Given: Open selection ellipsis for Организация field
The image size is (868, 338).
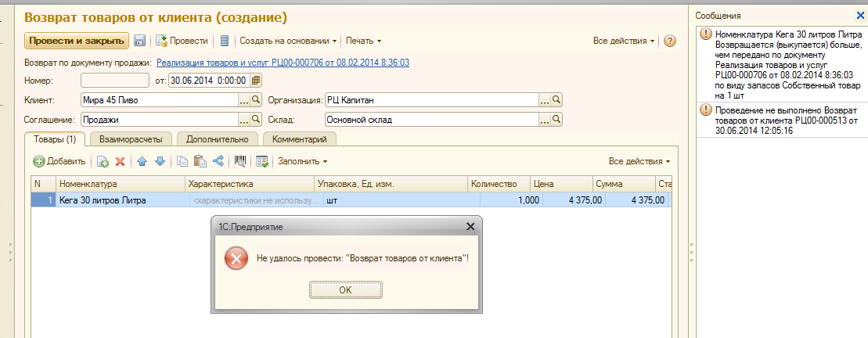Looking at the screenshot, I should 545,100.
